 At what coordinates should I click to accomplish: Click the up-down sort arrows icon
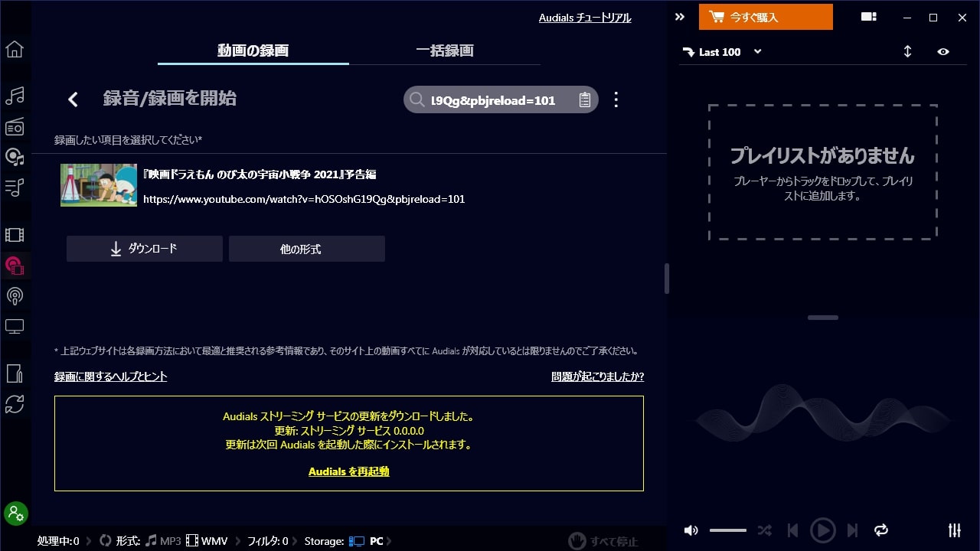pos(907,51)
